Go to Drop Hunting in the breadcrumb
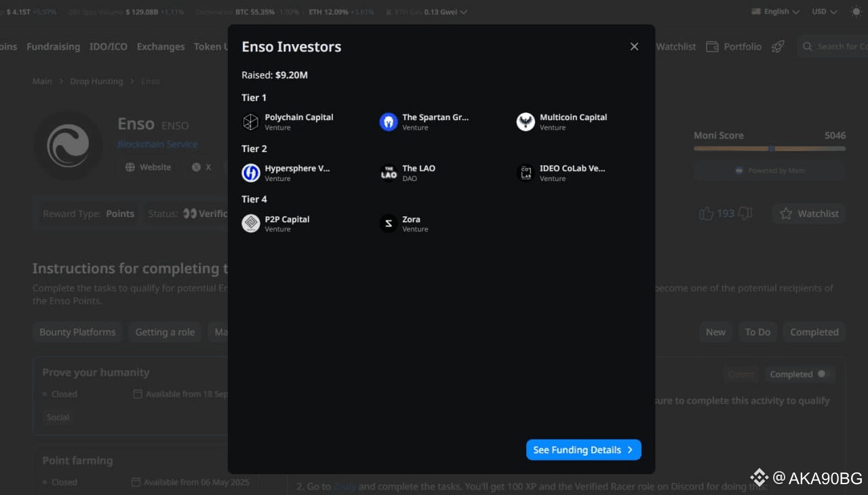The width and height of the screenshot is (868, 495). pyautogui.click(x=96, y=81)
